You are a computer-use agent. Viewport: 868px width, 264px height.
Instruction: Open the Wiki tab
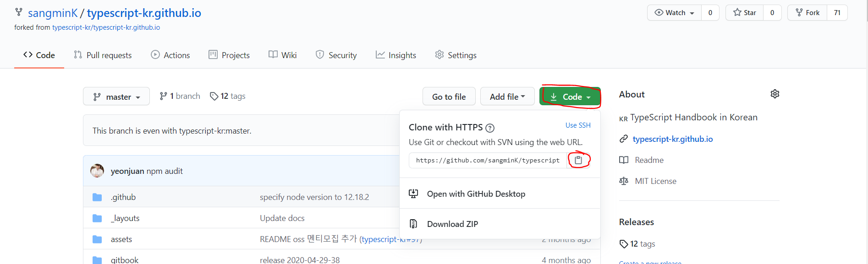click(283, 55)
